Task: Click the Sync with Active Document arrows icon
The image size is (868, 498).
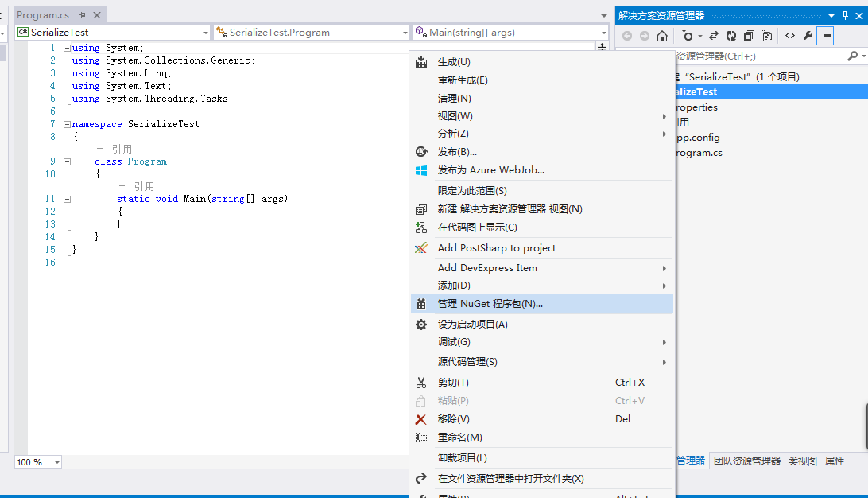Action: (x=714, y=36)
